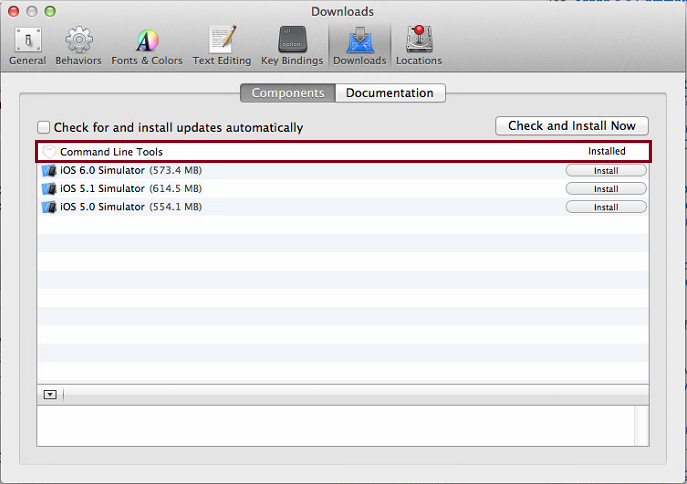Zoom the window with the green button
Screen dimensions: 687x484
50,11
